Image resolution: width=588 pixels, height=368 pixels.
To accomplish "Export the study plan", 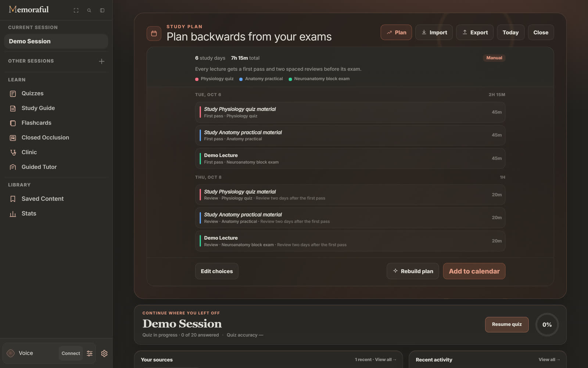I will 475,32.
